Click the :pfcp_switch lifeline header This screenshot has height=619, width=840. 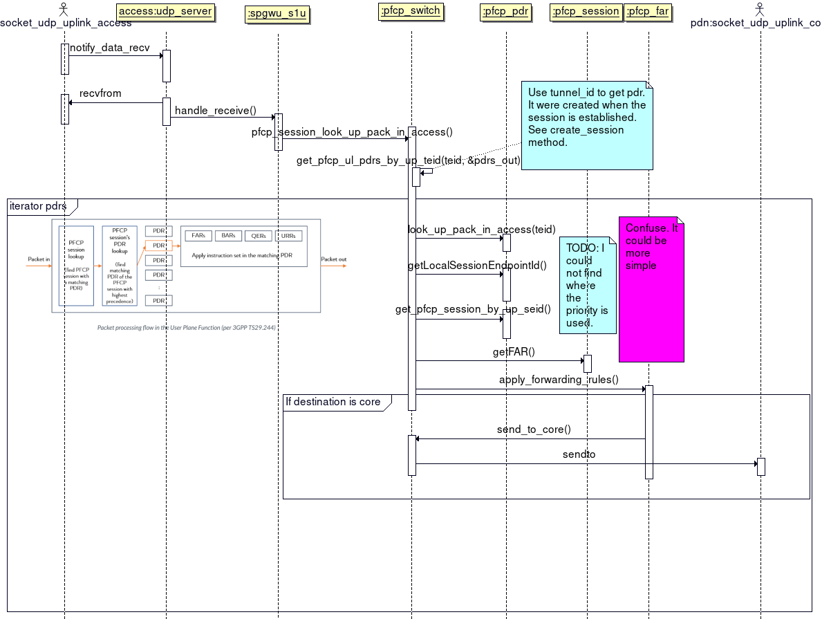click(x=411, y=12)
